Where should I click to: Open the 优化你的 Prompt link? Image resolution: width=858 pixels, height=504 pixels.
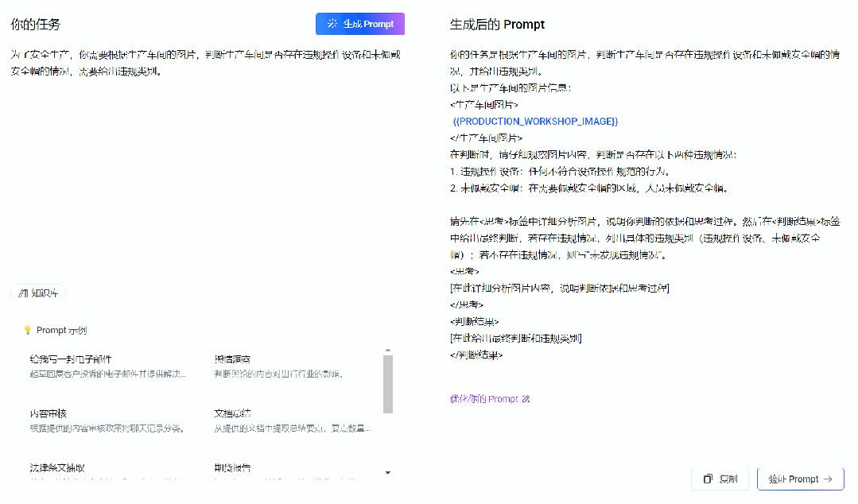click(x=490, y=398)
